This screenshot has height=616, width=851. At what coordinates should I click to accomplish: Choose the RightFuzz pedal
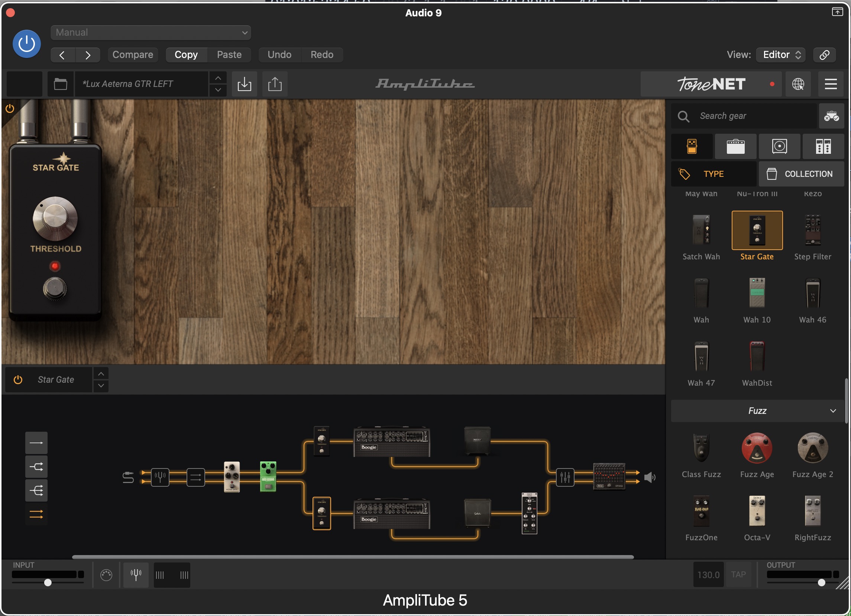tap(813, 511)
